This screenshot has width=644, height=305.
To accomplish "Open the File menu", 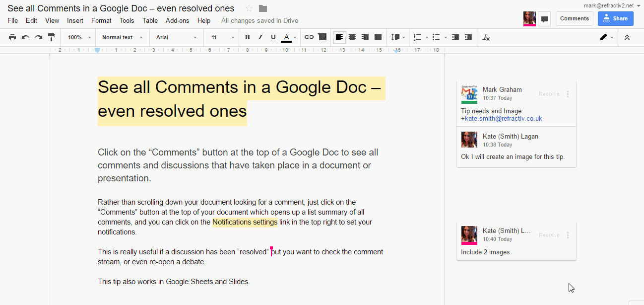I will coord(13,21).
